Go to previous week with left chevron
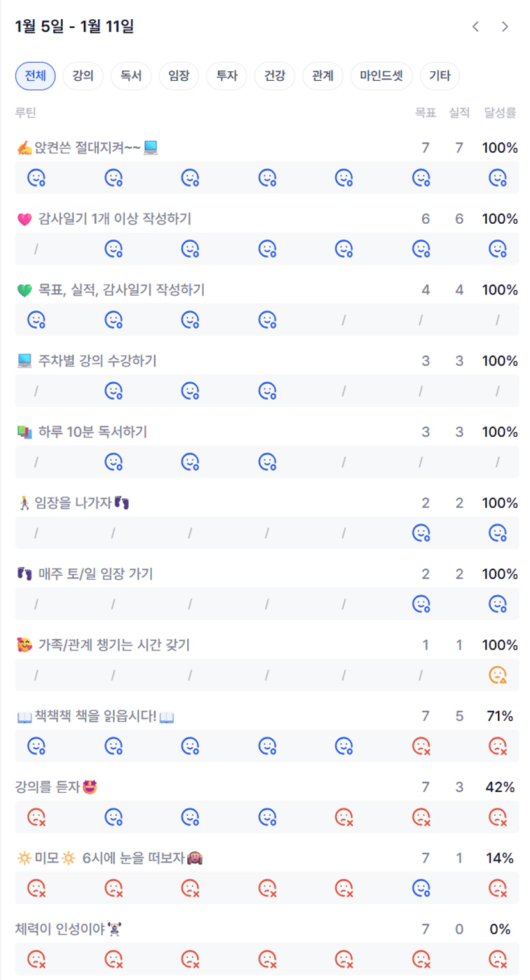The image size is (530, 980). 476,26
